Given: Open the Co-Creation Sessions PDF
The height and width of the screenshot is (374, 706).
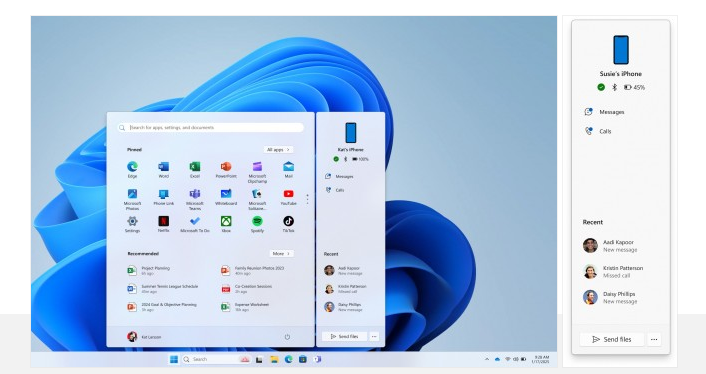Looking at the screenshot, I should (247, 288).
